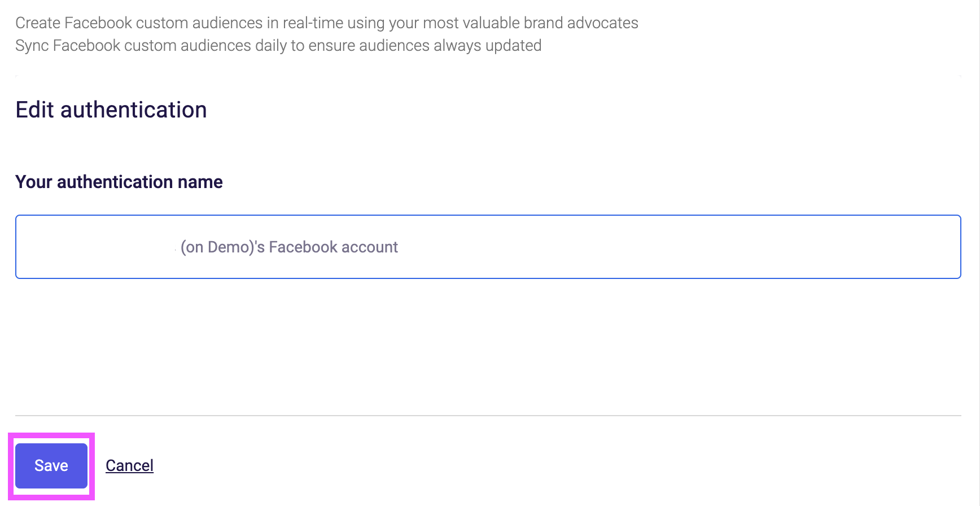Click the "Edit authentication" heading
Screen dimensions: 980x506
tap(111, 110)
